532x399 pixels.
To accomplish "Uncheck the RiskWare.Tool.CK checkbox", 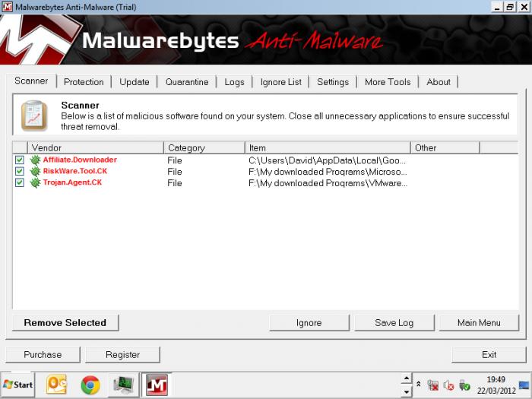I will 19,171.
